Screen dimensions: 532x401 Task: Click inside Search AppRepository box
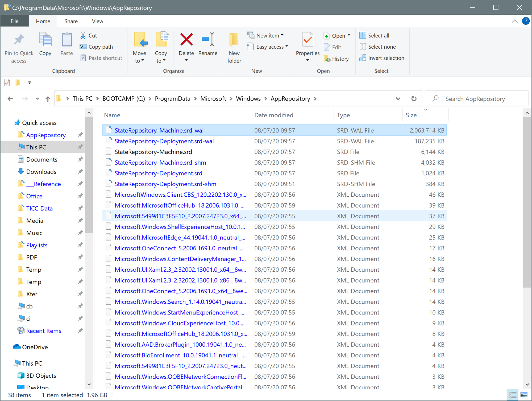click(477, 99)
